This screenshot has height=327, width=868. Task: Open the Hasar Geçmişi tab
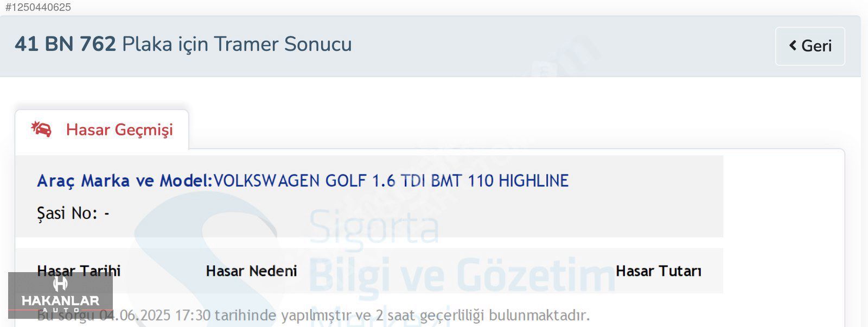tap(102, 130)
